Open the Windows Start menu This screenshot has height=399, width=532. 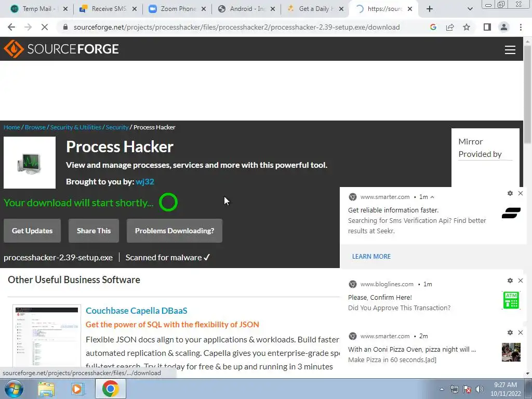pyautogui.click(x=14, y=389)
